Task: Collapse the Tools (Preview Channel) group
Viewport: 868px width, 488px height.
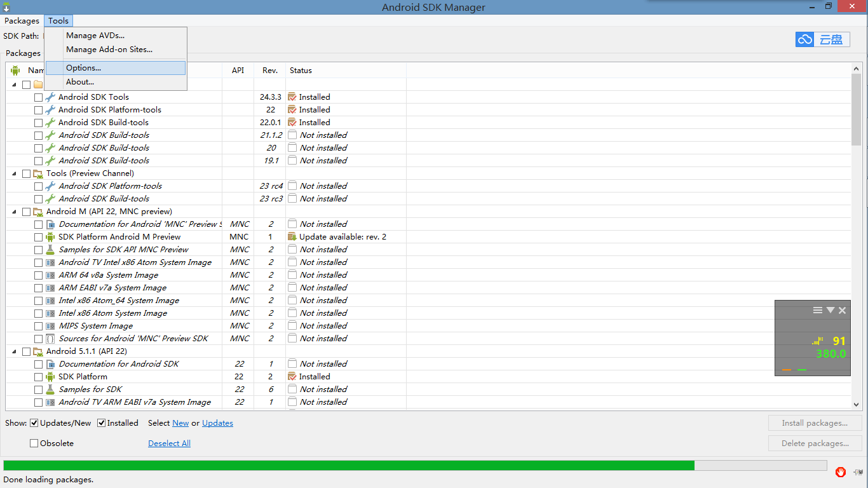Action: click(15, 173)
